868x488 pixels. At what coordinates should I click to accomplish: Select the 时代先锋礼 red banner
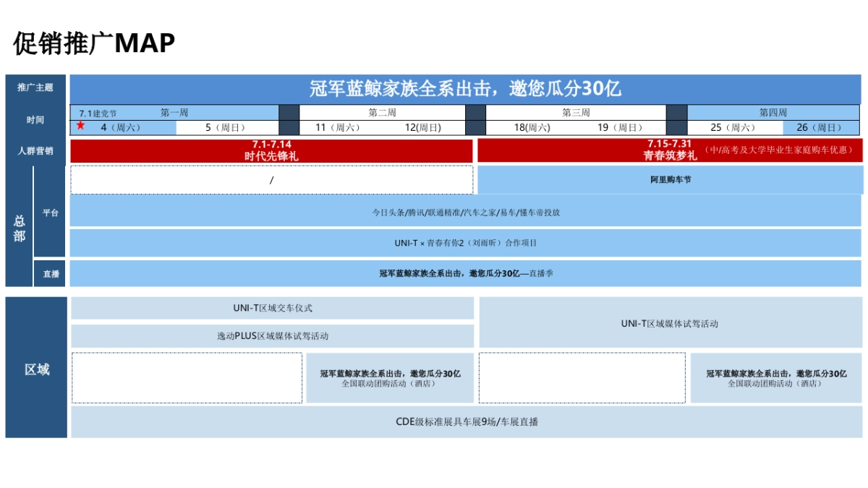coord(272,150)
